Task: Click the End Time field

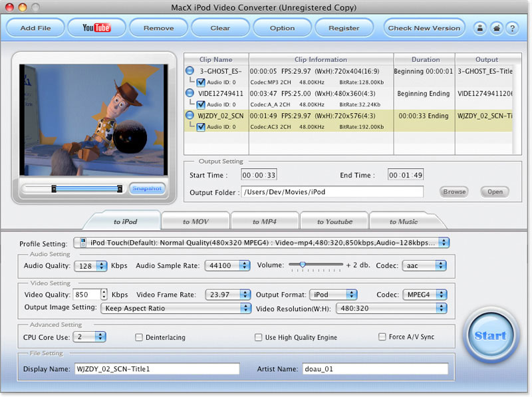Action: 406,175
